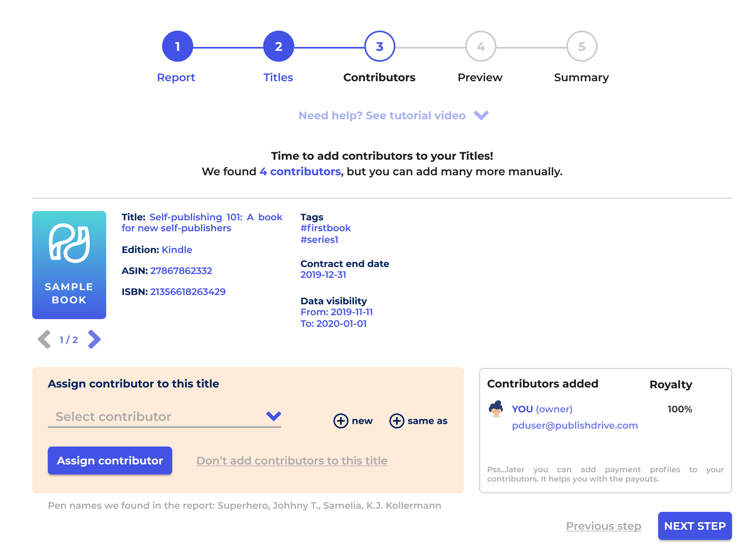753x560 pixels.
Task: Select step 3 Contributors circle icon
Action: (379, 46)
